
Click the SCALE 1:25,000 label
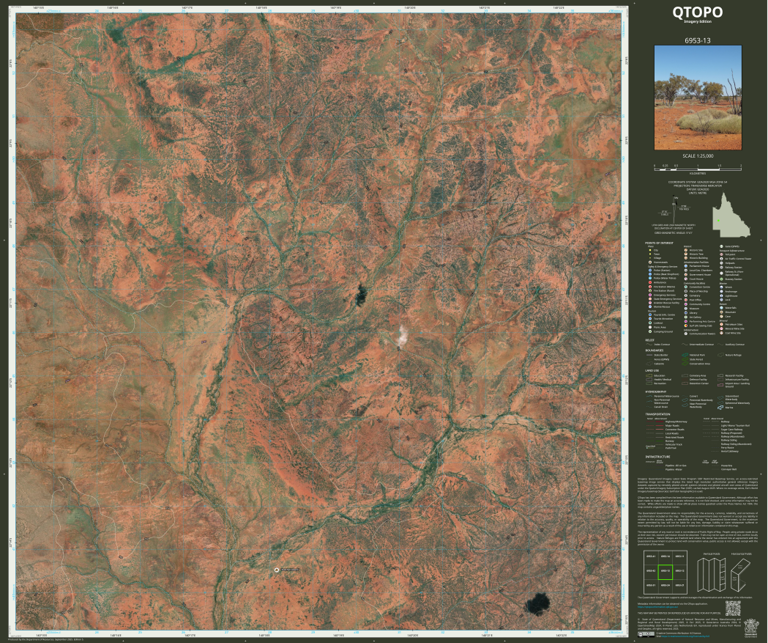click(x=698, y=156)
